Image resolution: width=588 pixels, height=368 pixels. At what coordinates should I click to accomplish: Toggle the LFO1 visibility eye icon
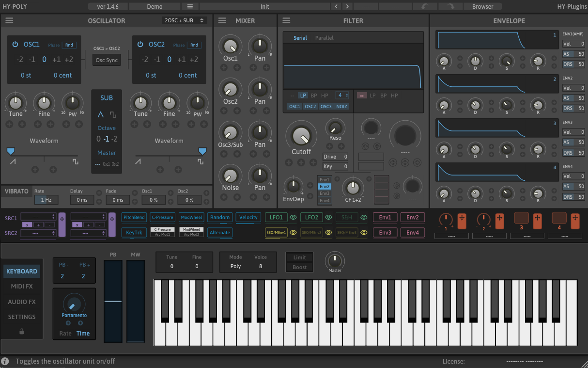pos(293,217)
